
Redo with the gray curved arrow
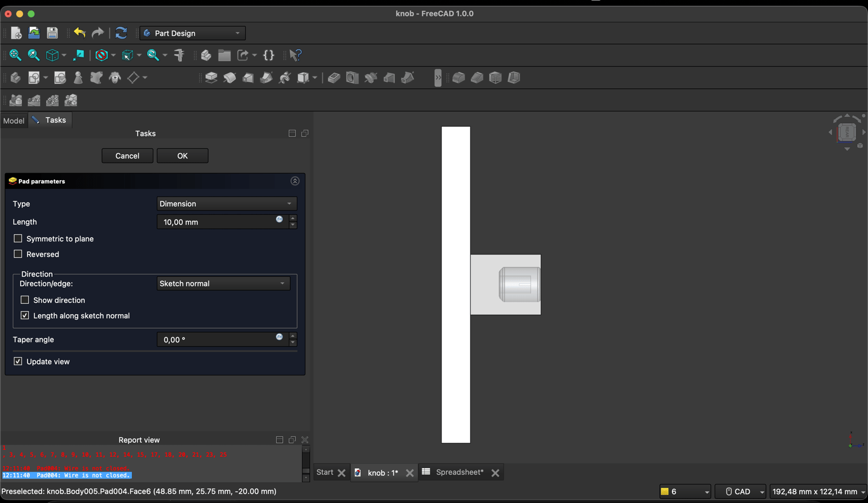[98, 33]
